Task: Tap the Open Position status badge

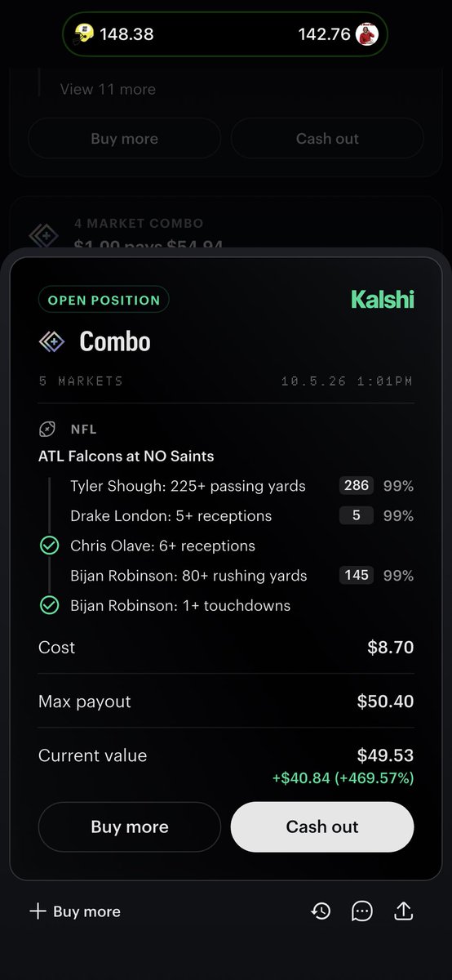Action: point(104,300)
